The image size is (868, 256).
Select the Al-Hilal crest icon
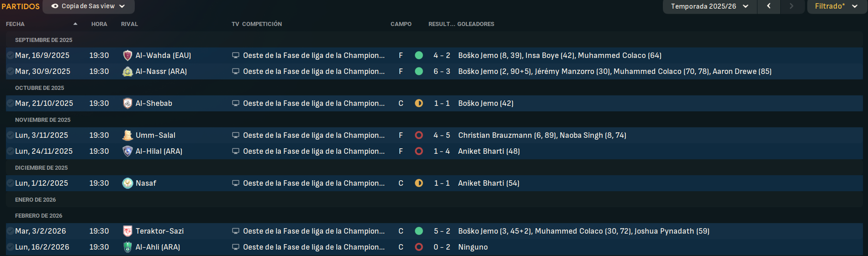pos(127,152)
